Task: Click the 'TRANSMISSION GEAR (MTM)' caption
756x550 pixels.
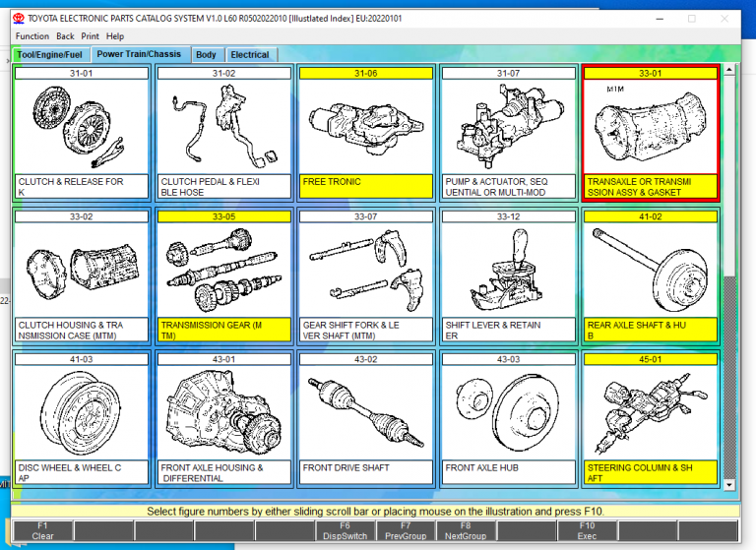Action: (x=223, y=330)
